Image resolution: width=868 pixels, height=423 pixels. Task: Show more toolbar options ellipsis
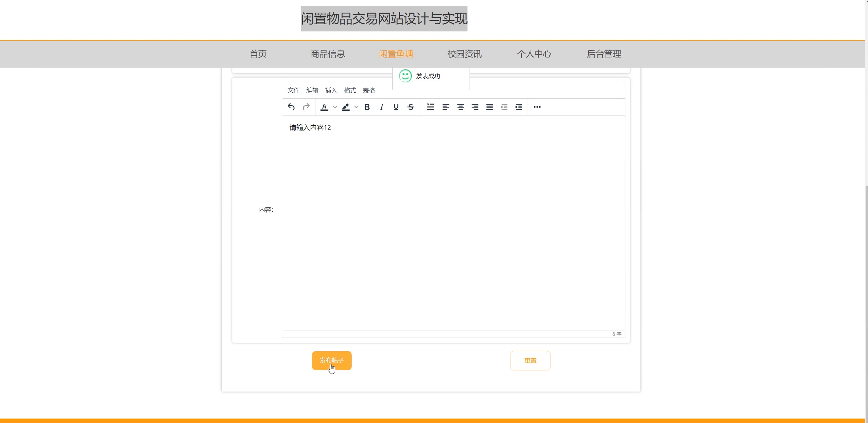[537, 107]
